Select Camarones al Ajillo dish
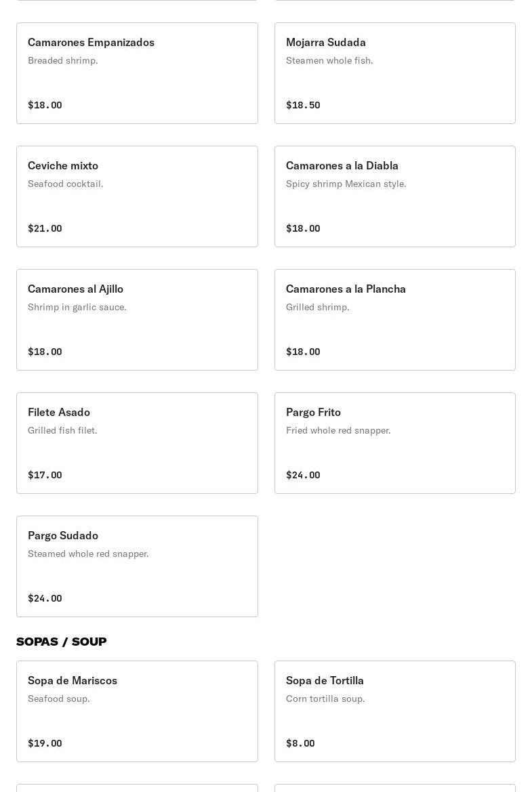Screen dimensions: 532x792 point(137,320)
